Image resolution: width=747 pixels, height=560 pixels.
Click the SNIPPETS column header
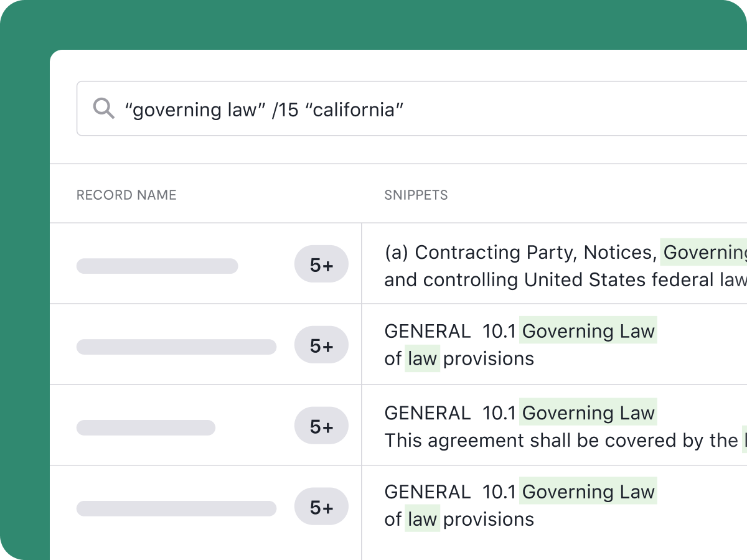point(416,195)
